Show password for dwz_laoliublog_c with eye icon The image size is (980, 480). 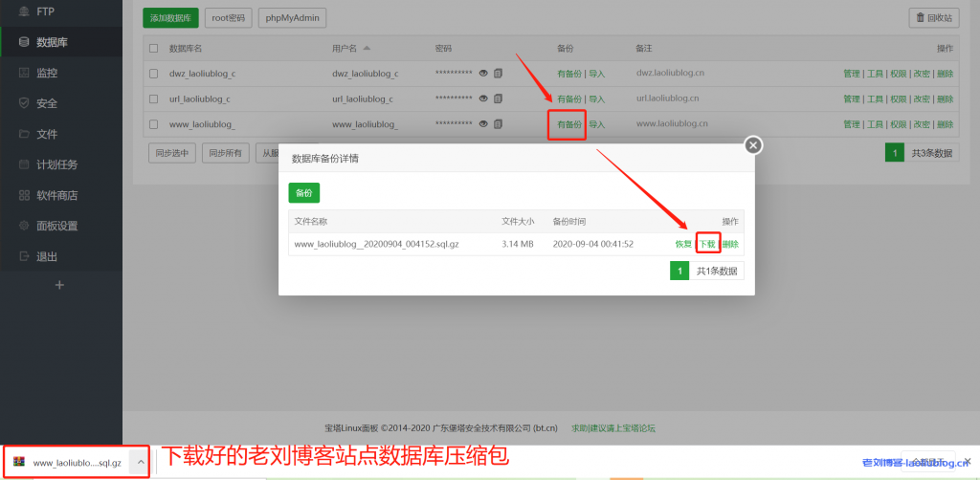click(483, 73)
